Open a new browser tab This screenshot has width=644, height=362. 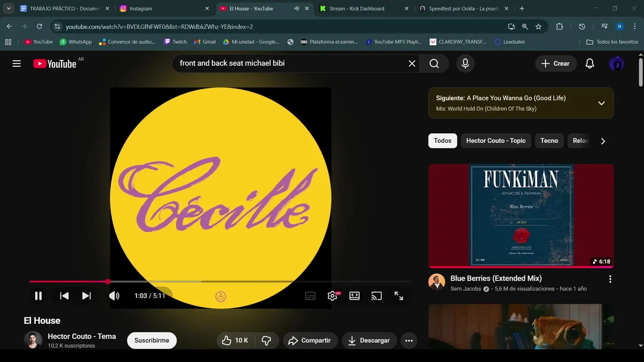pyautogui.click(x=522, y=9)
